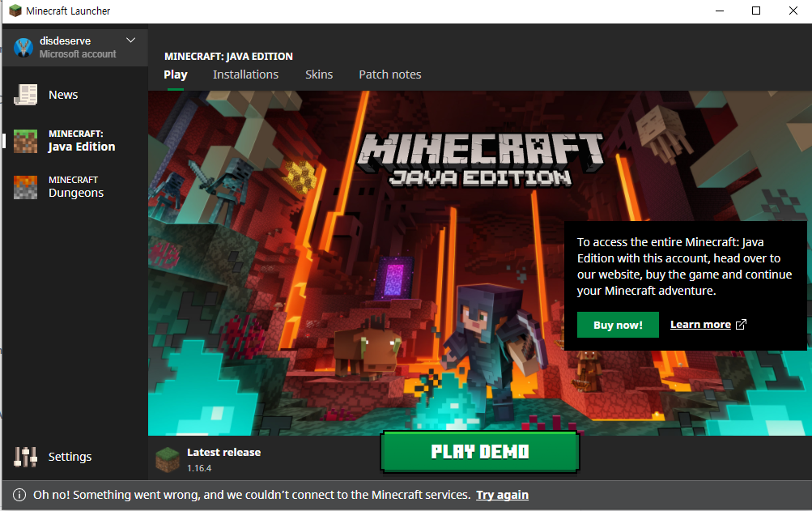
Task: Click the 1.16.4 version number text
Action: [199, 468]
